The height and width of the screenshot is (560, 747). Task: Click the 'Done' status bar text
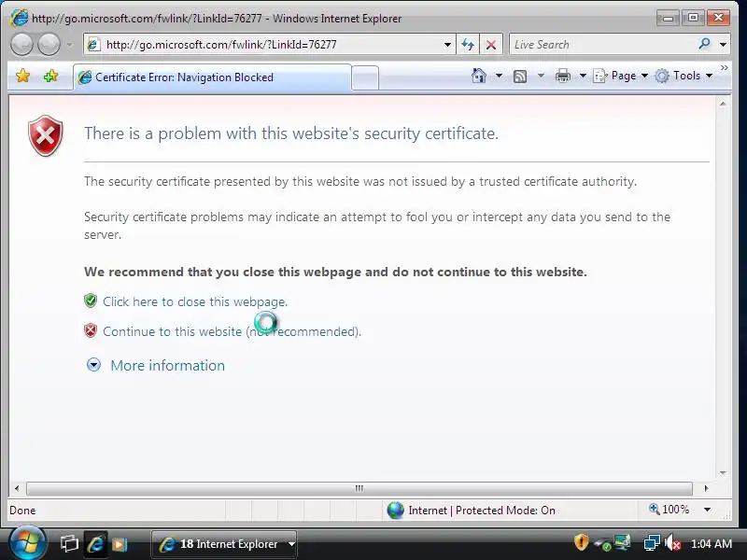[x=22, y=511]
